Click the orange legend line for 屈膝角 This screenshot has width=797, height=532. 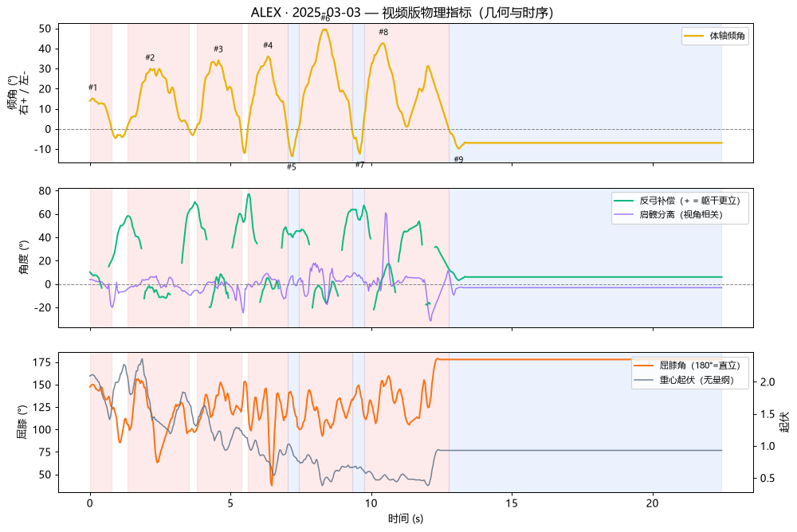click(x=643, y=365)
